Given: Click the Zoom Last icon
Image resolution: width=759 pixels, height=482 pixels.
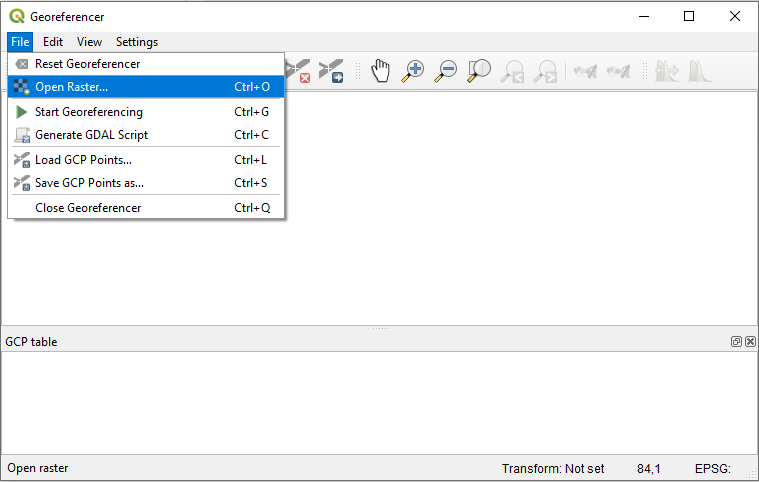Looking at the screenshot, I should point(512,71).
